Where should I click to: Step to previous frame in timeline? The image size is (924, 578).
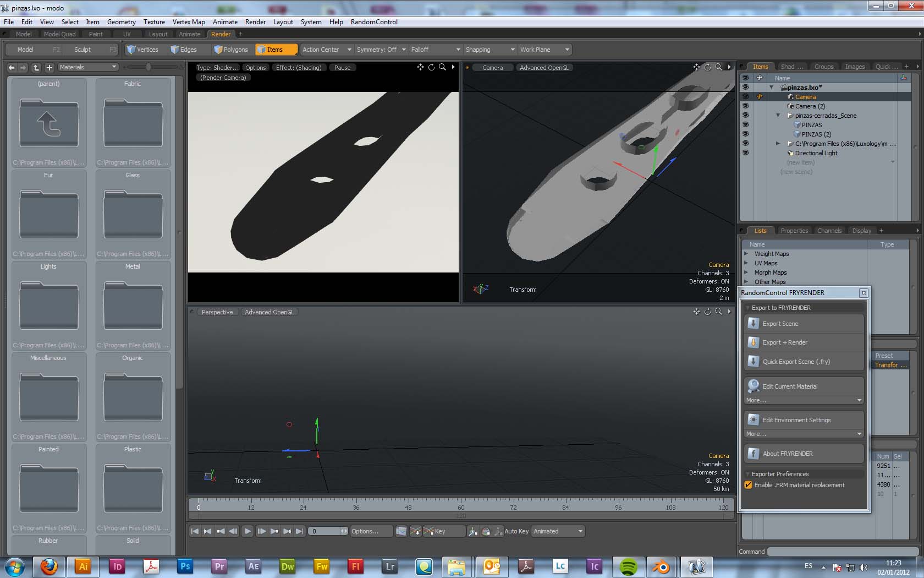pyautogui.click(x=233, y=531)
